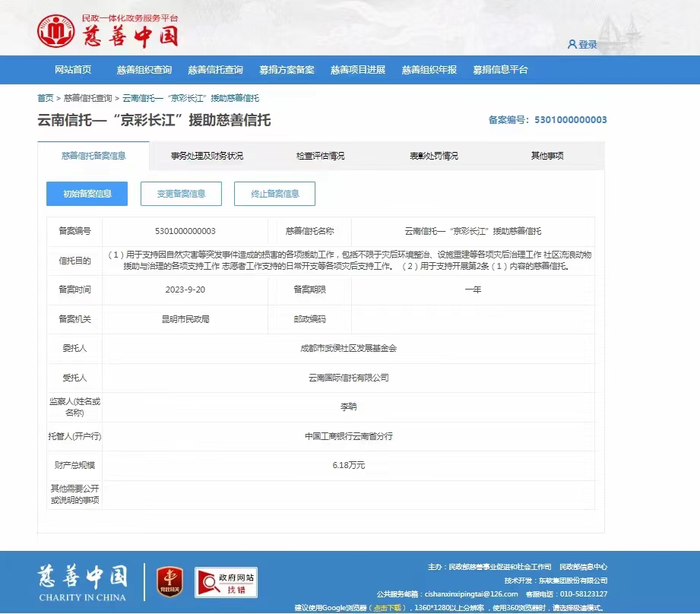700x614 pixels.
Task: Open the 登录 login link
Action: (588, 44)
